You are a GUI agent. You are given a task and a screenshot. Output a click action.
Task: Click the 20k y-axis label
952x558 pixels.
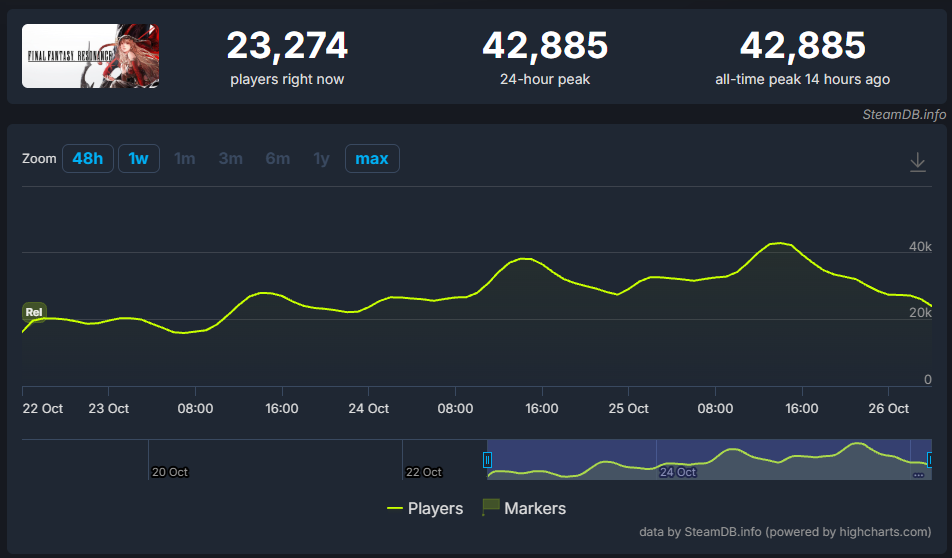[x=920, y=313]
